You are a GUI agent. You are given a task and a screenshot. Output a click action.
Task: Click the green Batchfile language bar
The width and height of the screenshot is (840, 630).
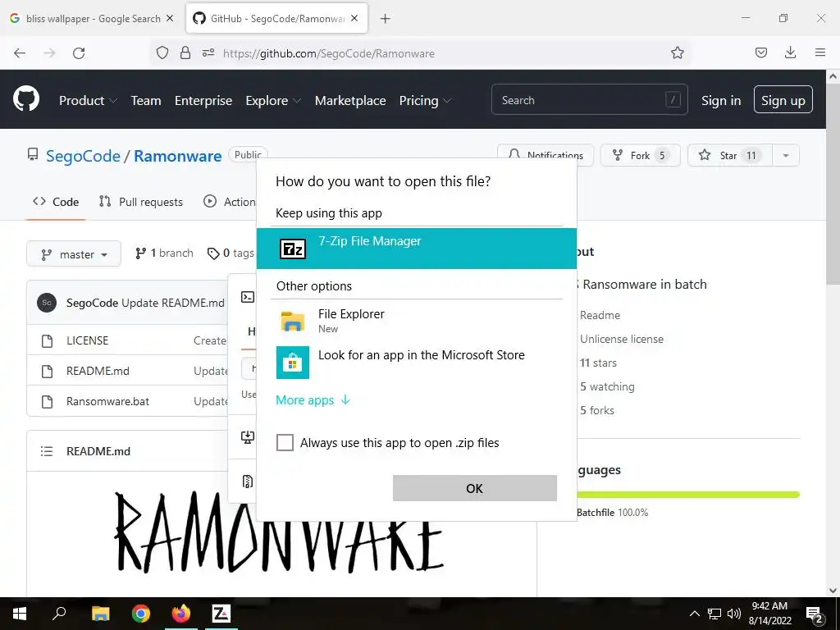[688, 495]
